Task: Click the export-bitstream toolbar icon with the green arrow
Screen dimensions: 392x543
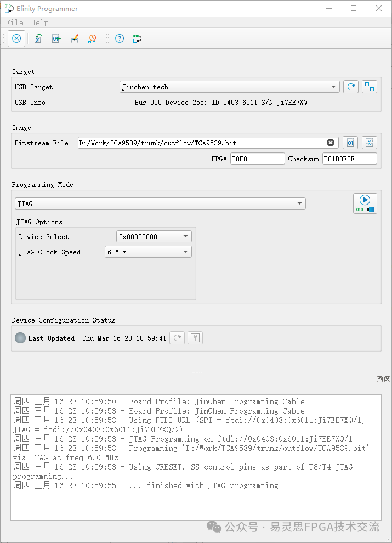Action: (x=56, y=38)
